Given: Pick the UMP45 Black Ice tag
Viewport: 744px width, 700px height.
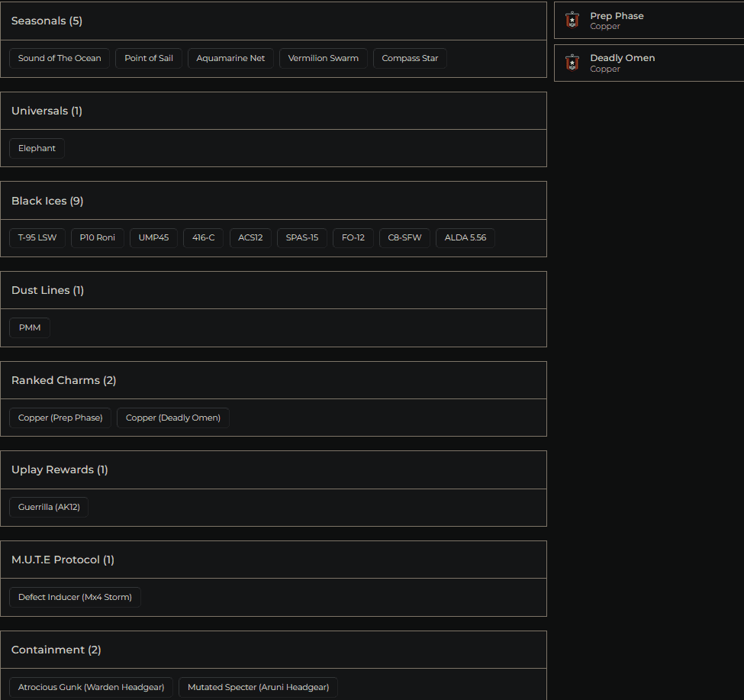Looking at the screenshot, I should pyautogui.click(x=153, y=238).
